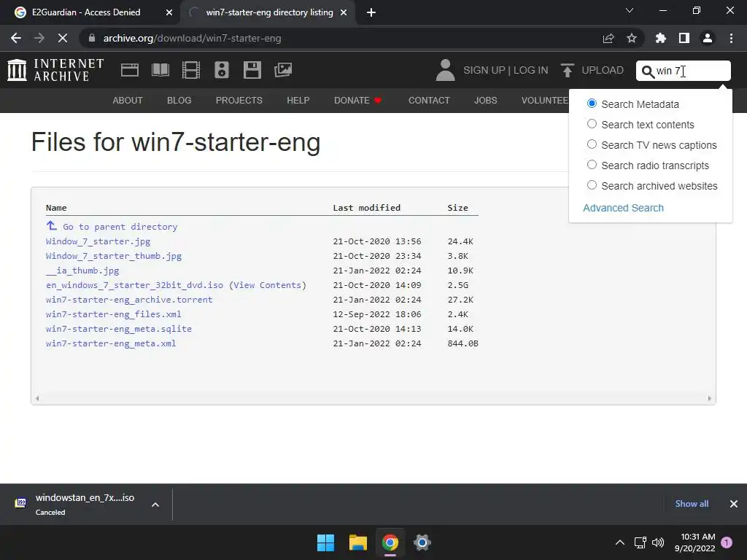Viewport: 747px width, 560px height.
Task: Click LOG IN link
Action: [531, 70]
